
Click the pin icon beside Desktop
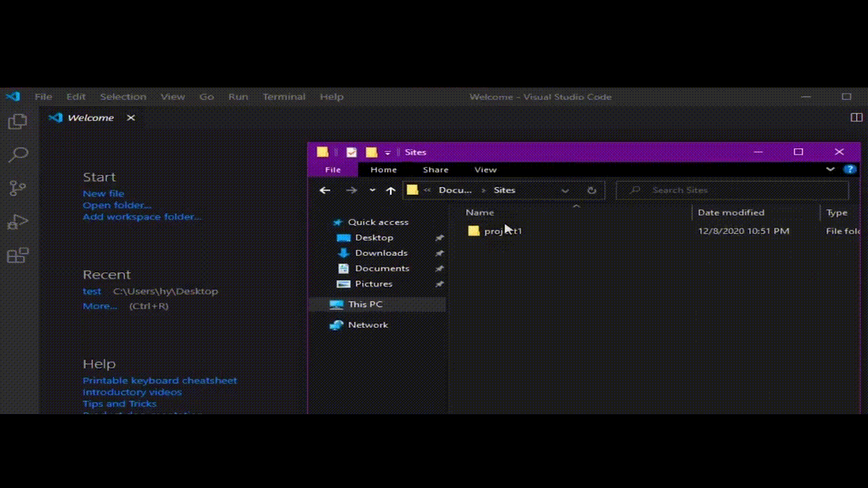(x=439, y=238)
